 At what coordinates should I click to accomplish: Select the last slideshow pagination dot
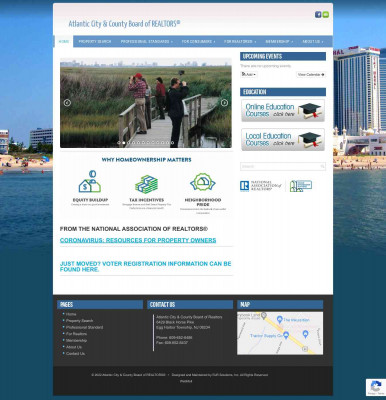pos(172,143)
